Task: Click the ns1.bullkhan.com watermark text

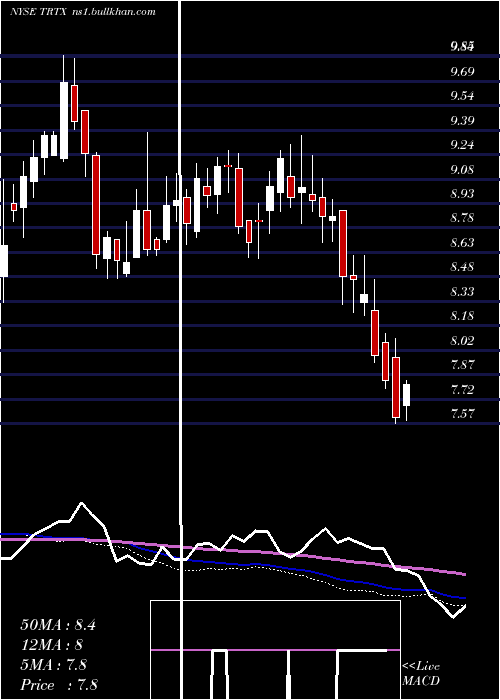Action: click(113, 12)
